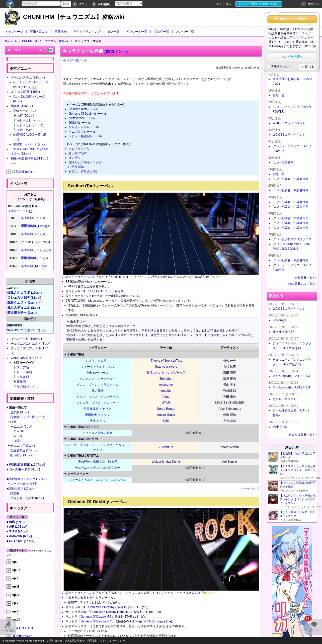Click the gear icon beside ログイン

303,4
